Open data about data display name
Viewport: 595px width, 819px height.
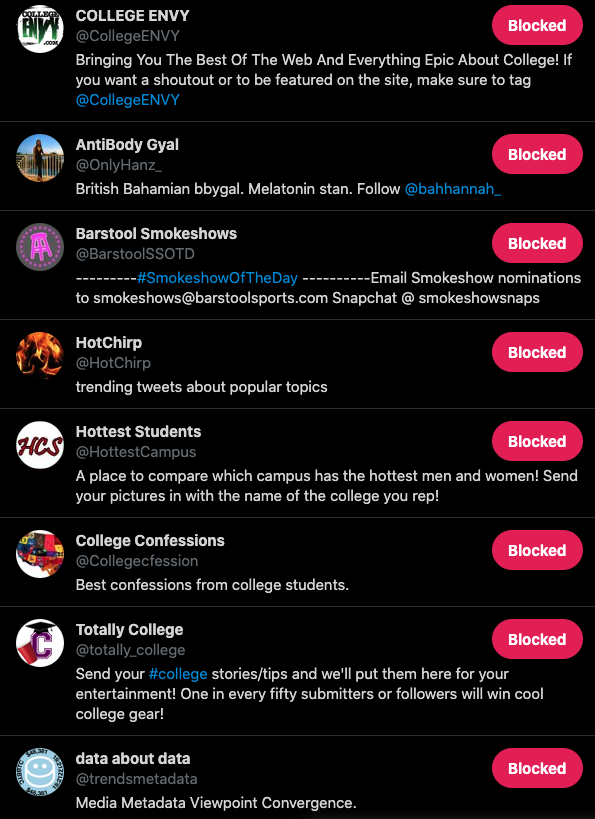coord(133,758)
